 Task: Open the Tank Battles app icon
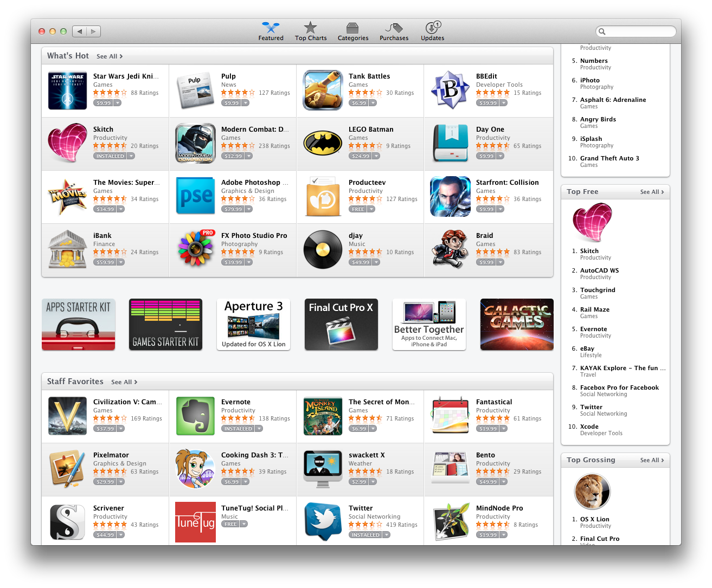(x=323, y=91)
